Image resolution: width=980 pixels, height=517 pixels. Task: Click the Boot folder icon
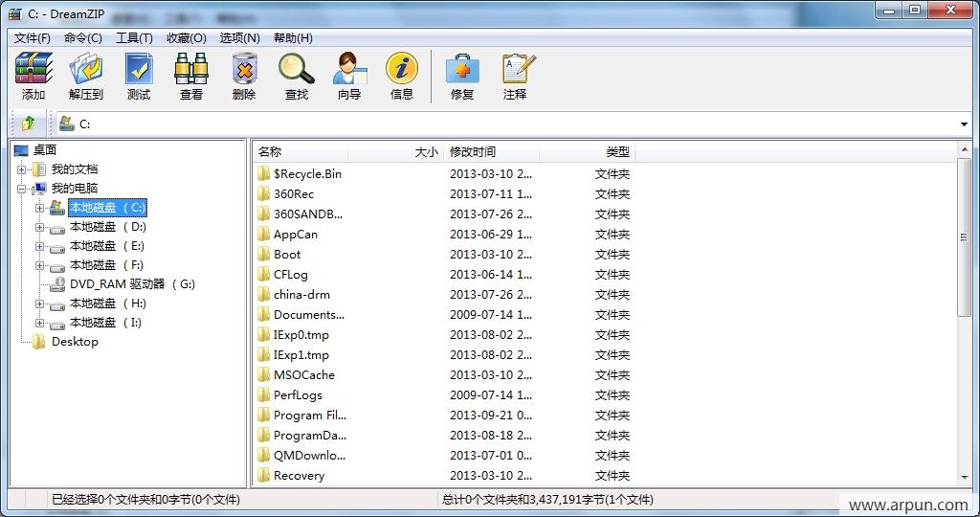click(264, 254)
